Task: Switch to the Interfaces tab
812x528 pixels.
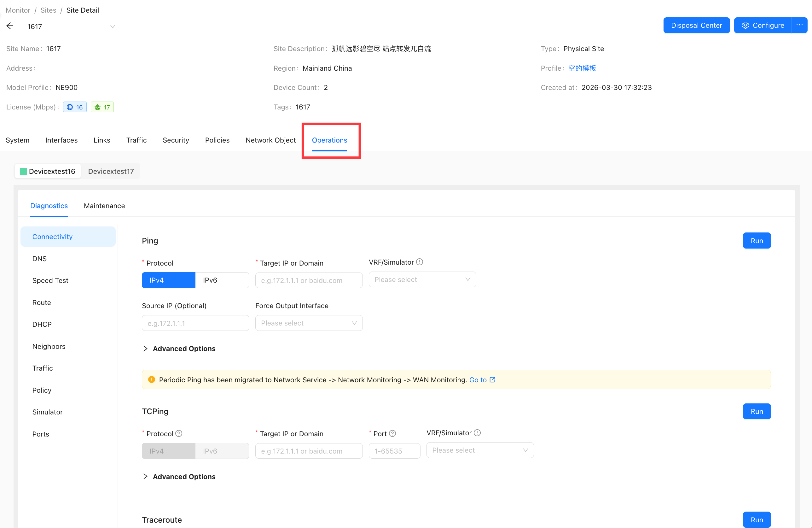Action: click(x=61, y=140)
